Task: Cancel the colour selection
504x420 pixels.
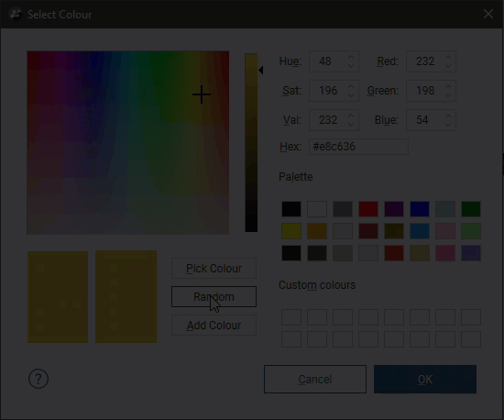Action: click(315, 379)
